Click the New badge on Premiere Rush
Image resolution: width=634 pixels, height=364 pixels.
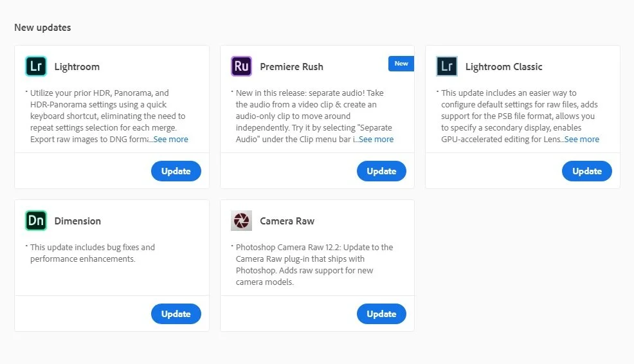tap(401, 64)
